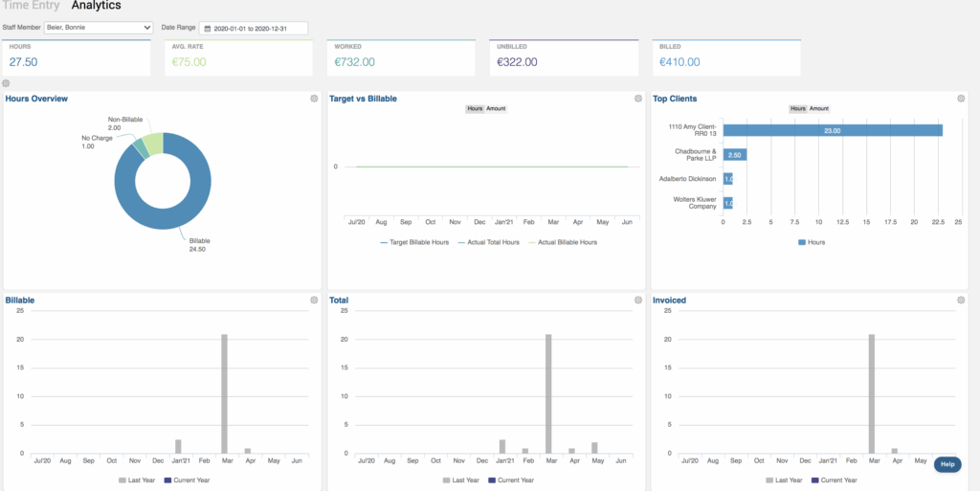This screenshot has height=491, width=980.
Task: Toggle Amount view in Target vs Billable
Action: tap(496, 109)
